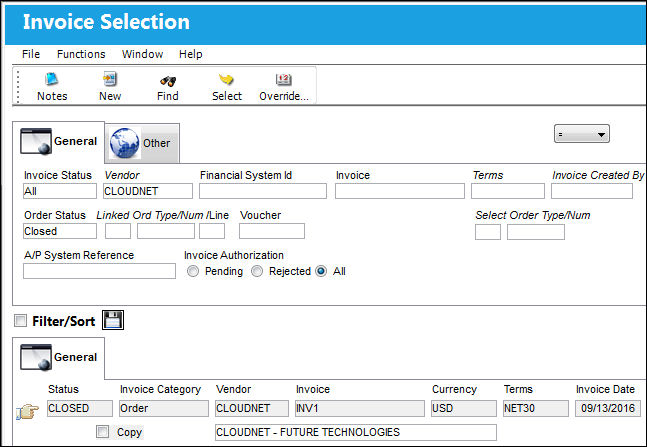Open the Notes toolbar icon

click(x=52, y=79)
